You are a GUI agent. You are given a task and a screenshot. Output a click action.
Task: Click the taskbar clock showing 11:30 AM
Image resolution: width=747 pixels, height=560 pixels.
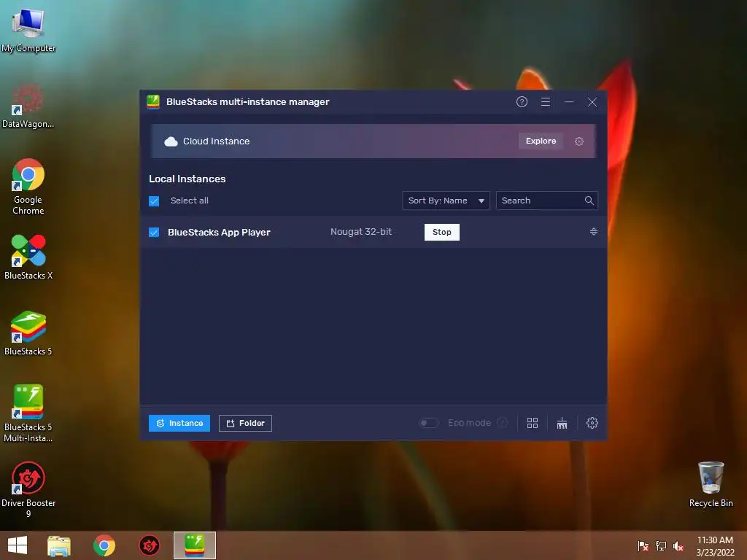715,545
